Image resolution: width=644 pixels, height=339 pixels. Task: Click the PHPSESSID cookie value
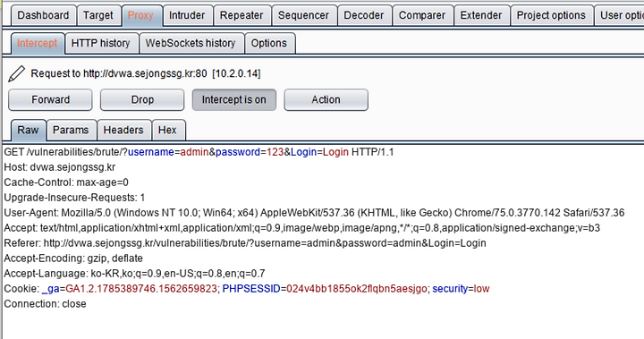point(357,289)
